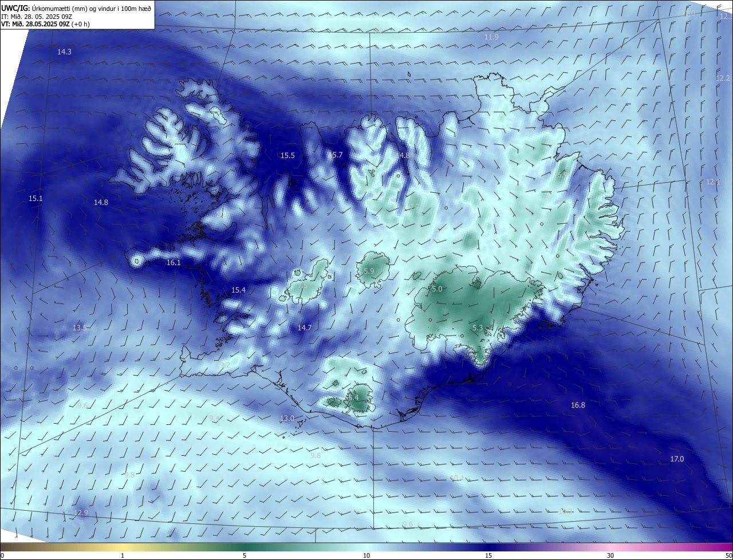Click the faint value label '9.4'

pos(214,419)
